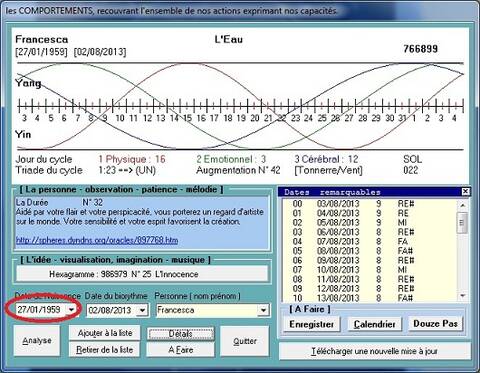The image size is (480, 373).
Task: Select row 04 dated 07/08/2013
Action: 369,241
